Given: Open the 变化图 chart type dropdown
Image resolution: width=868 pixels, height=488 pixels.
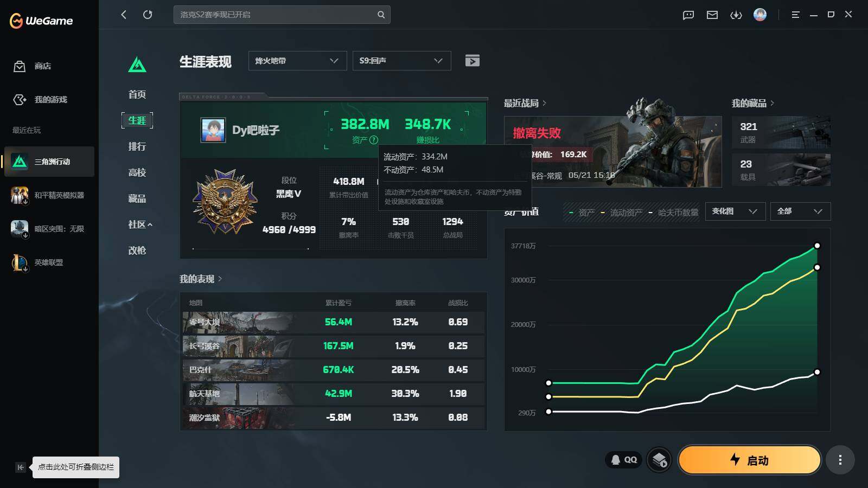Looking at the screenshot, I should pyautogui.click(x=735, y=211).
